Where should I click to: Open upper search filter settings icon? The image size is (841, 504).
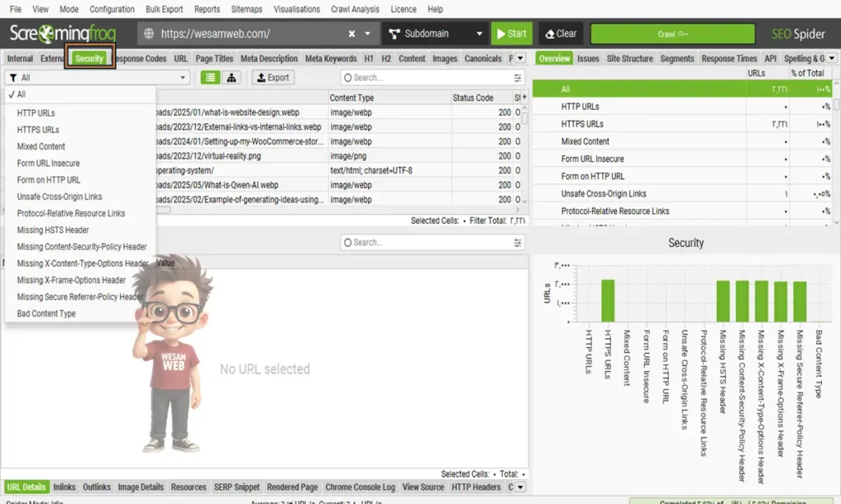[517, 77]
